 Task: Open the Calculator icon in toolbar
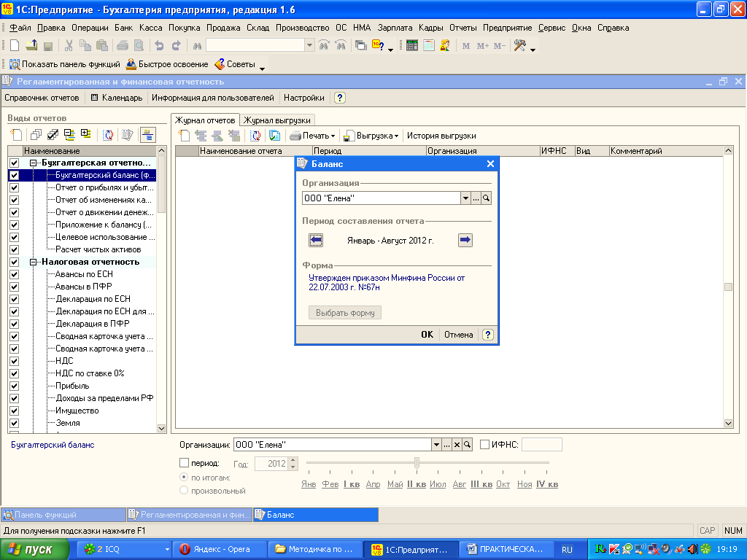[412, 46]
